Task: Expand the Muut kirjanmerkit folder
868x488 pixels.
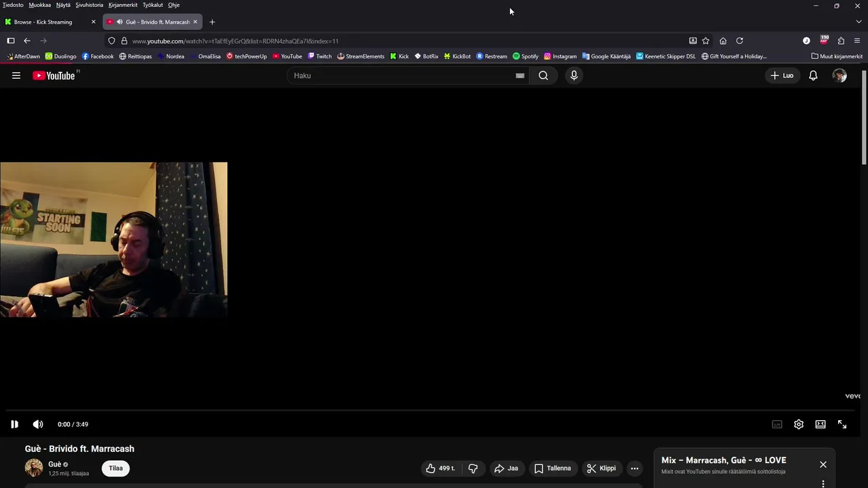Action: [x=837, y=56]
